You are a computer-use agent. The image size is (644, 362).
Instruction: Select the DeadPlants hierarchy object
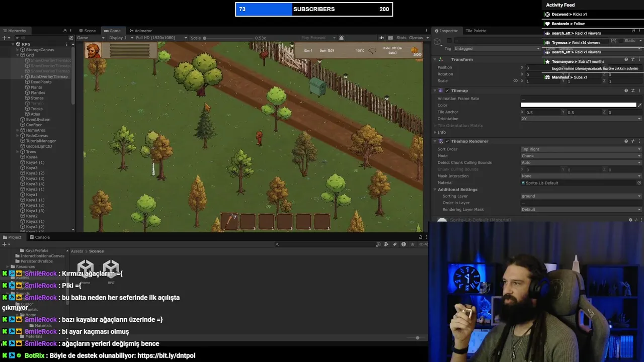click(41, 82)
